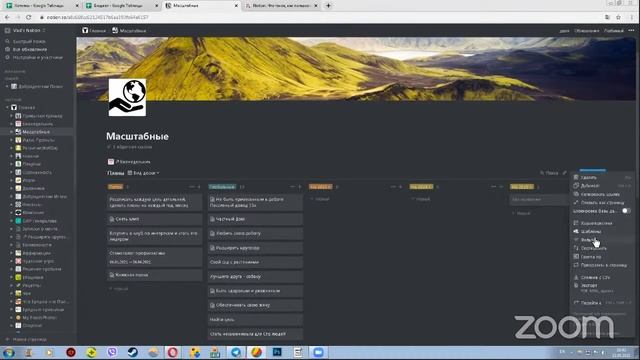This screenshot has width=640, height=360.
Task: Expand Масштабные tree arrow in sidebar
Action: [x=11, y=132]
